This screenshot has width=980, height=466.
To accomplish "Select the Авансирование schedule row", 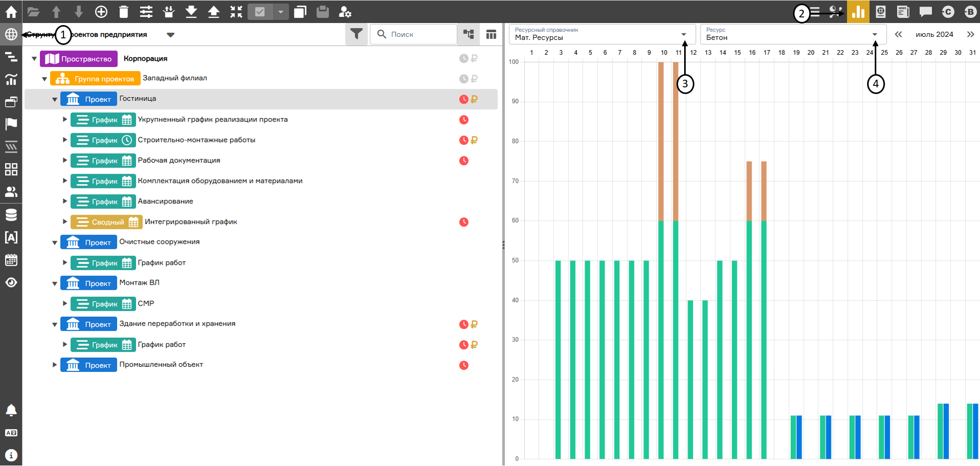I will 261,201.
